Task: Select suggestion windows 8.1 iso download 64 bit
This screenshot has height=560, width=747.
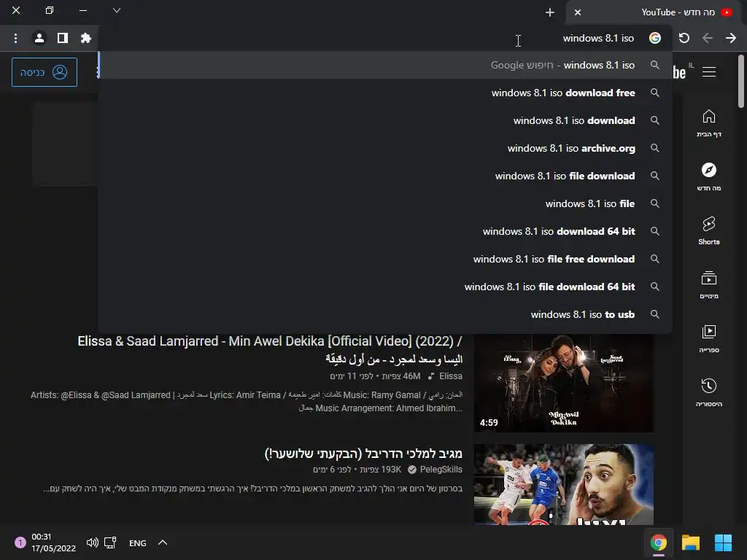Action: pyautogui.click(x=385, y=231)
